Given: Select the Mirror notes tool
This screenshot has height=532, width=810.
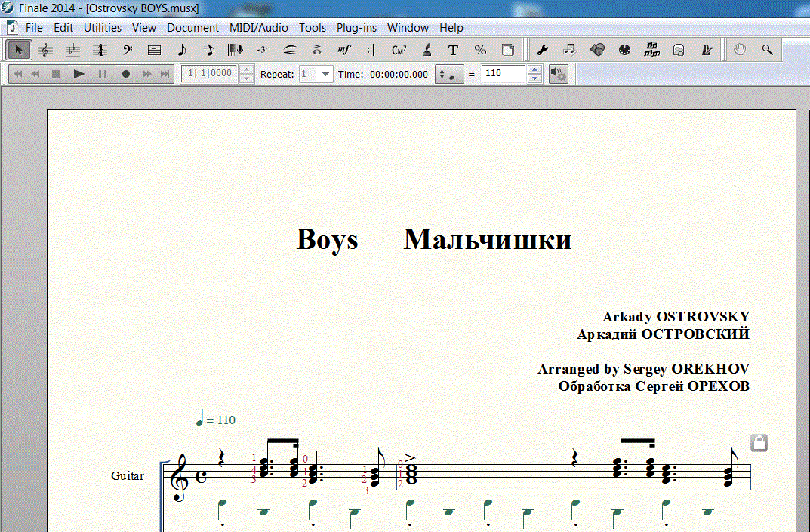Looking at the screenshot, I should tap(652, 50).
